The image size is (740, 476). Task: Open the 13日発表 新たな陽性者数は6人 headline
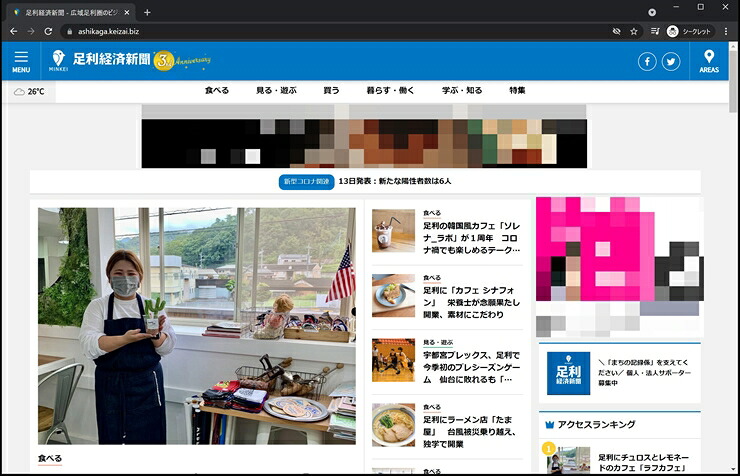(395, 181)
